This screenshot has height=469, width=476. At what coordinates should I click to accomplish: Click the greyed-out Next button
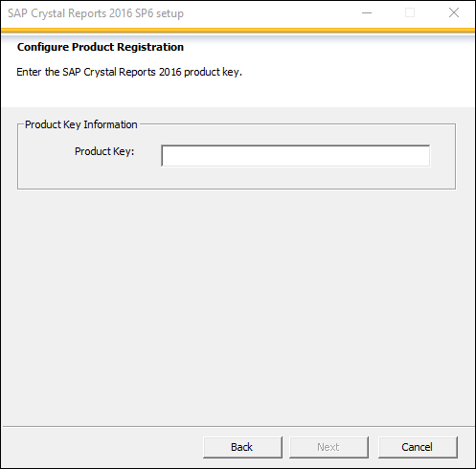(x=329, y=447)
